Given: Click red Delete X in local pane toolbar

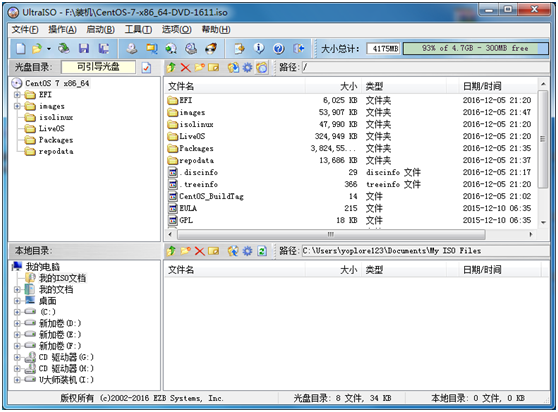Looking at the screenshot, I should 200,251.
